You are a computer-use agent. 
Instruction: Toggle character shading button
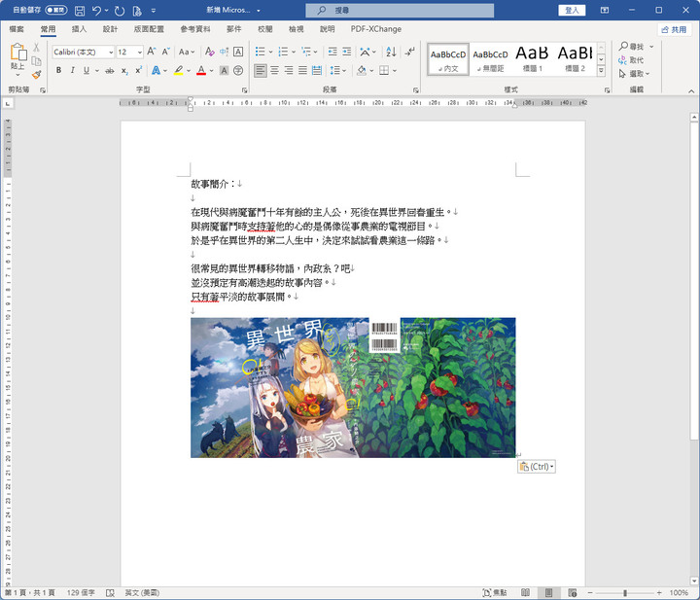[x=225, y=71]
